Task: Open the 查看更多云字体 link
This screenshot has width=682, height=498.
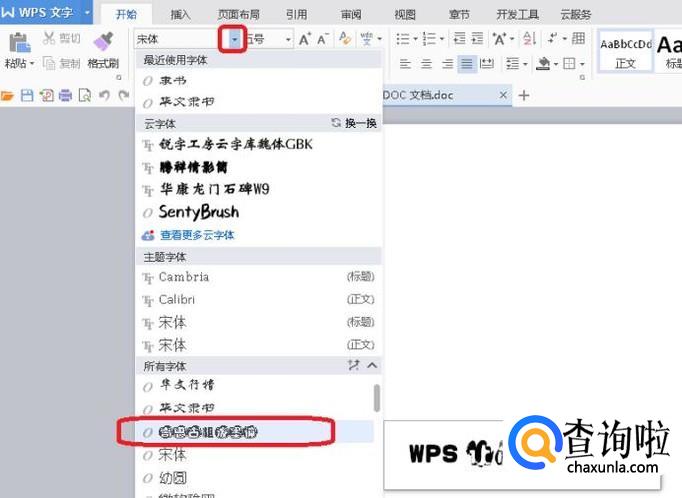Action: [197, 235]
